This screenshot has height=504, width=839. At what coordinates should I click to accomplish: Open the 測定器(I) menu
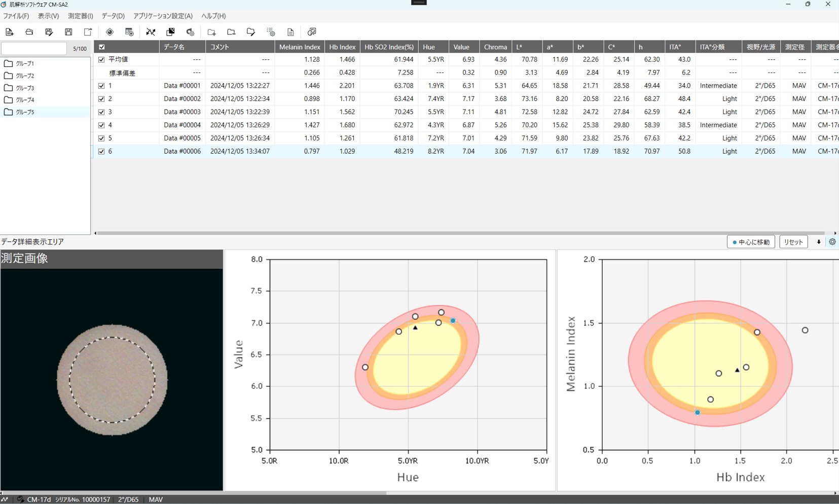coord(80,16)
